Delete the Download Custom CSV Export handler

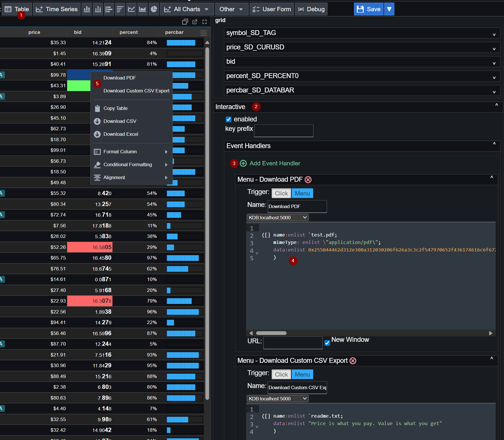pyautogui.click(x=353, y=361)
